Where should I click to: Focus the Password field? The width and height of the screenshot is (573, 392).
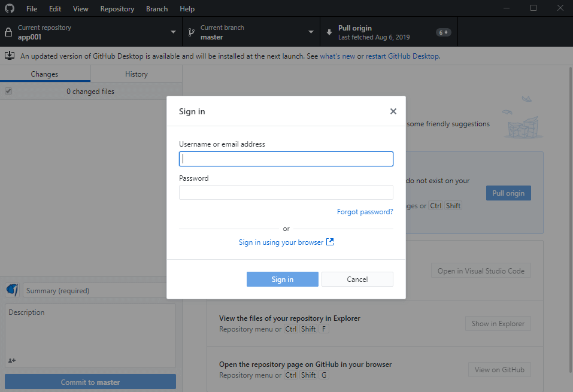click(286, 193)
